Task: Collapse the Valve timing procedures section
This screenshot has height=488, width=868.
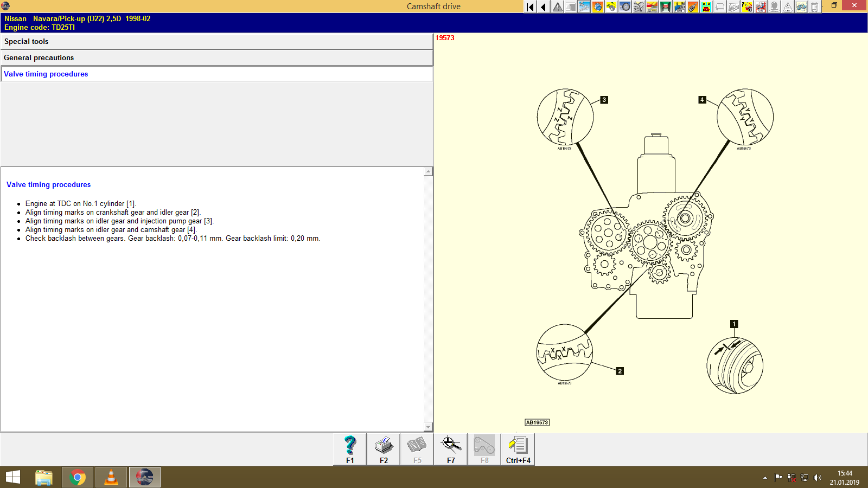Action: (x=217, y=74)
